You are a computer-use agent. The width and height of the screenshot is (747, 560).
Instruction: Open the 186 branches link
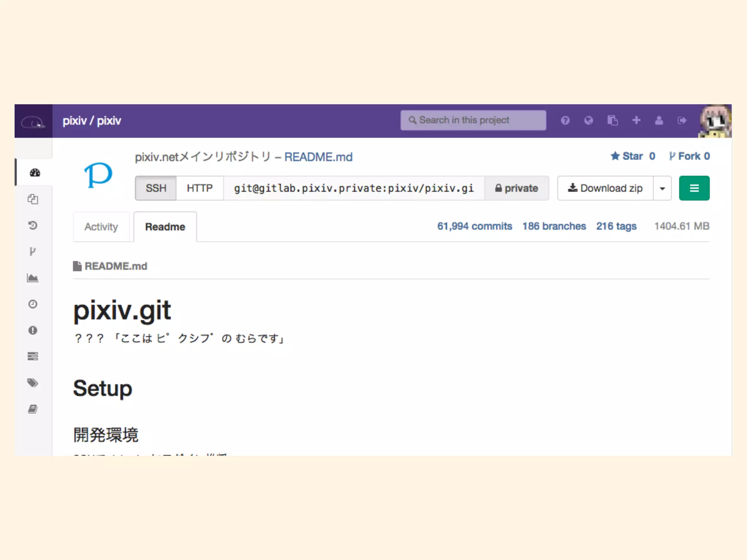coord(554,226)
